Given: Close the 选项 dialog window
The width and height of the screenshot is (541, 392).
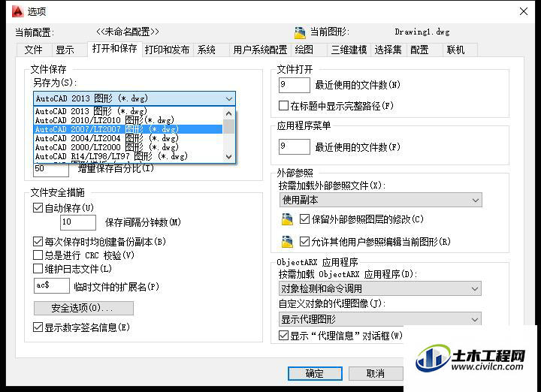Looking at the screenshot, I should click(x=524, y=11).
